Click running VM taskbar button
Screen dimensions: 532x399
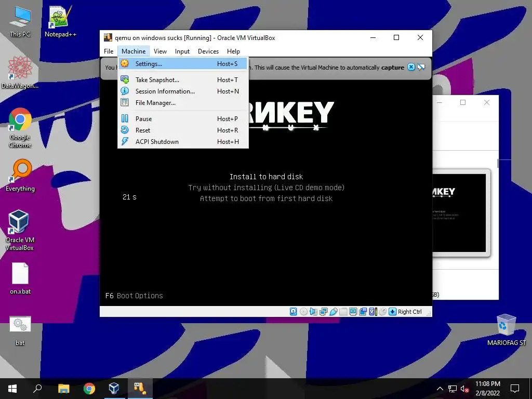coord(140,389)
